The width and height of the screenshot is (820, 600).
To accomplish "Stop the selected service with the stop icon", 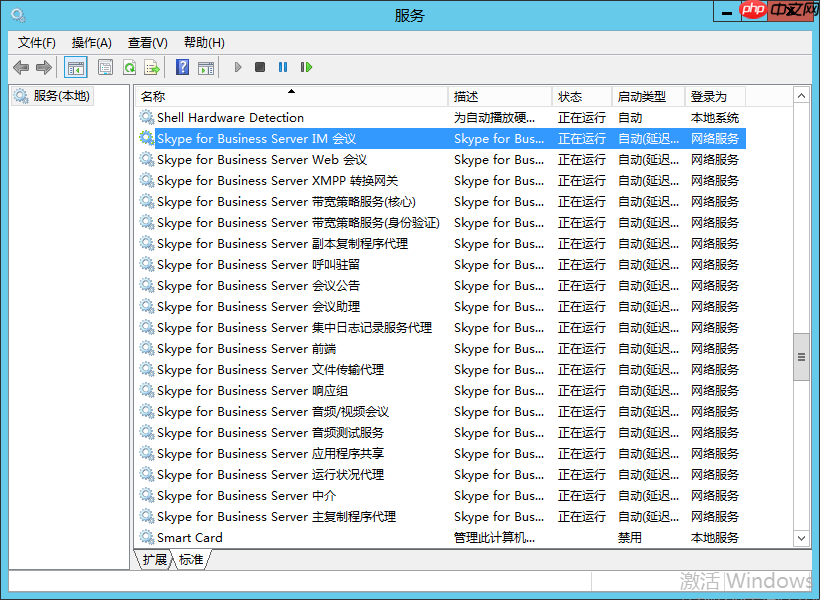I will (x=260, y=67).
